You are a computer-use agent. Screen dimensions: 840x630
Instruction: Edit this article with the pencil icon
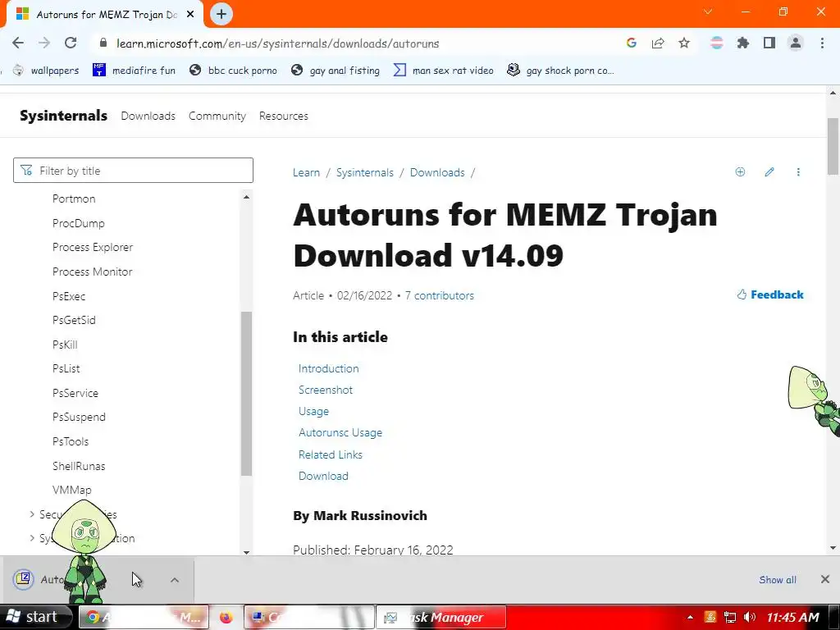click(769, 172)
